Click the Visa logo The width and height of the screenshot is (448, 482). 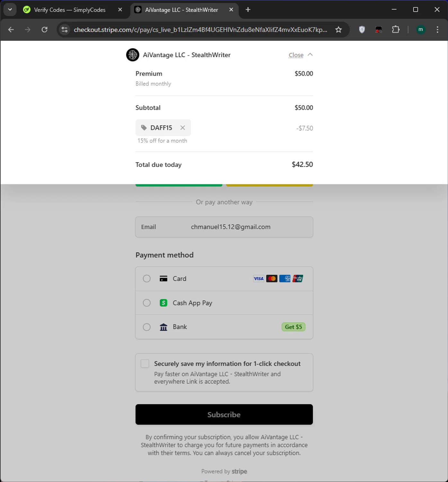(x=259, y=279)
